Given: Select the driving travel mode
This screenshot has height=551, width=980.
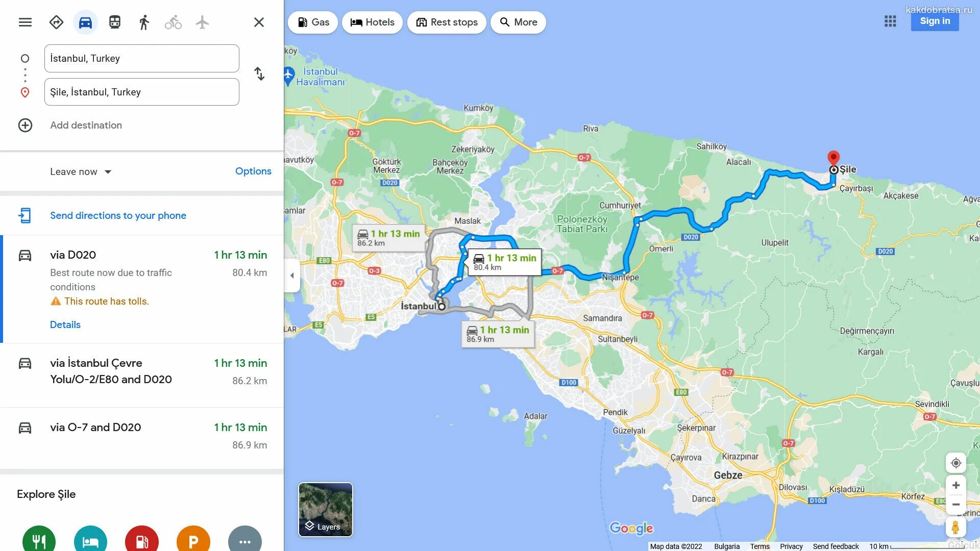Looking at the screenshot, I should pos(85,22).
